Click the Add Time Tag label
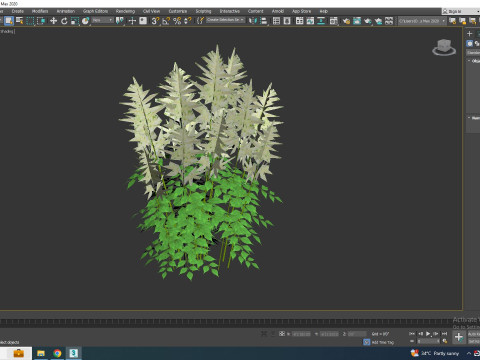Screen dimensions: 480x360 coord(383,342)
